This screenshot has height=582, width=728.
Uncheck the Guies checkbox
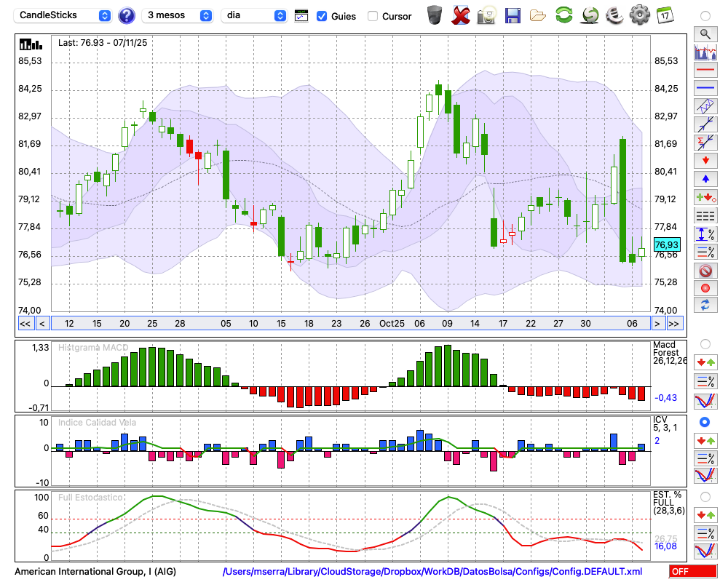pos(322,15)
